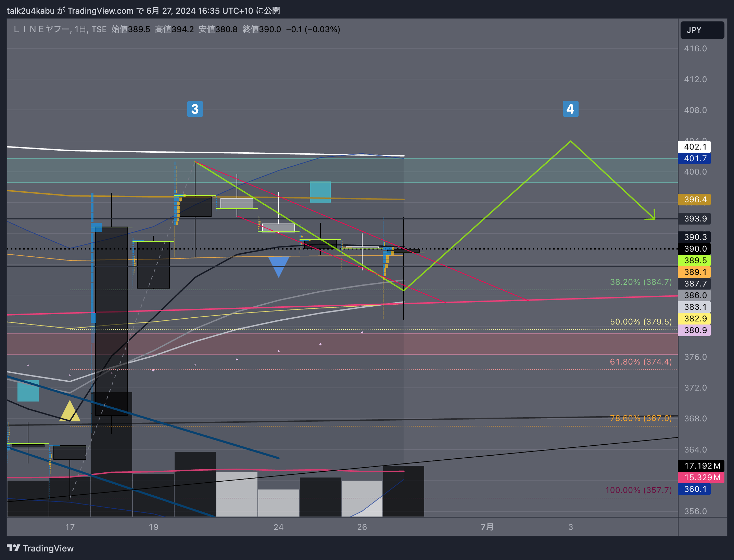Click the JPY currency button
This screenshot has height=560, width=734.
pyautogui.click(x=702, y=30)
